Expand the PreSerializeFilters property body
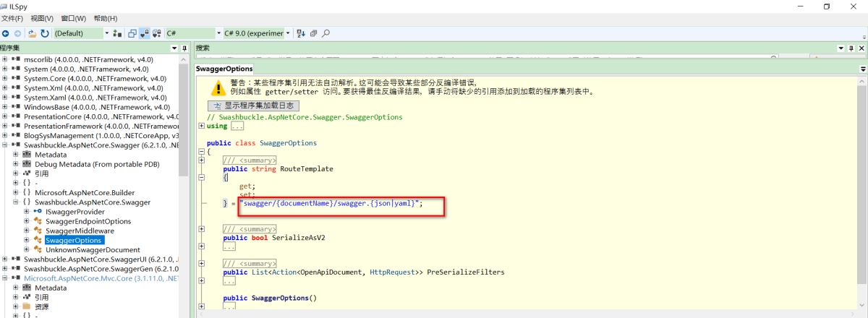The height and width of the screenshot is (318, 868). 200,280
